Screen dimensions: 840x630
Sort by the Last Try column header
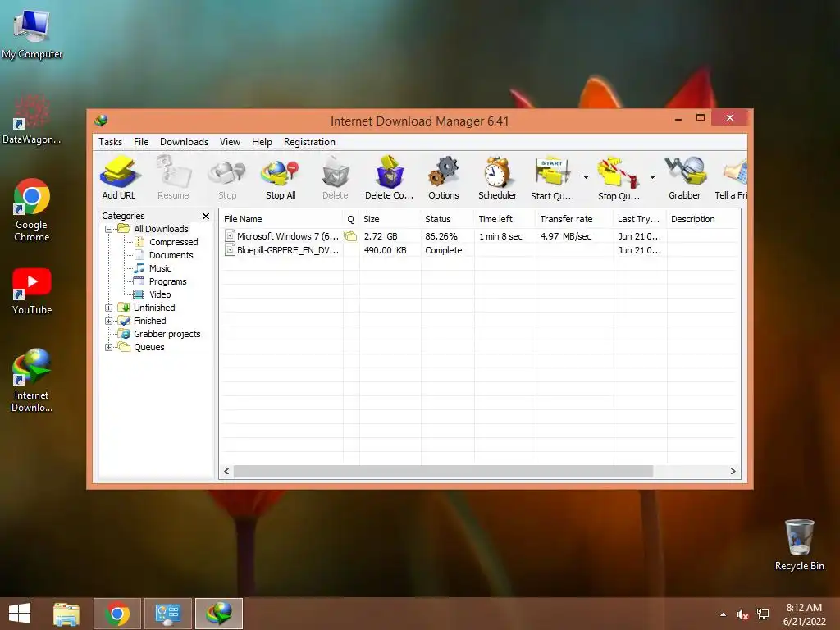pos(640,219)
